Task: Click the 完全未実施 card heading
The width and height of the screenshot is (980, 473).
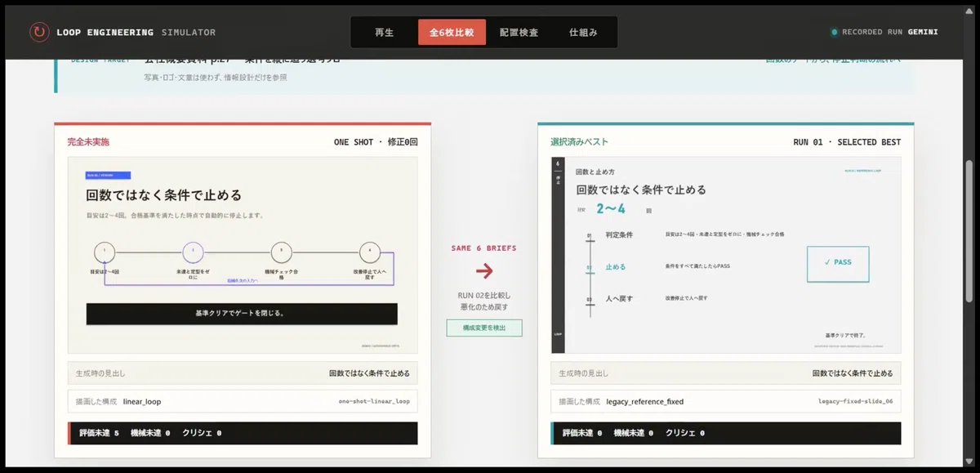Action: (88, 141)
